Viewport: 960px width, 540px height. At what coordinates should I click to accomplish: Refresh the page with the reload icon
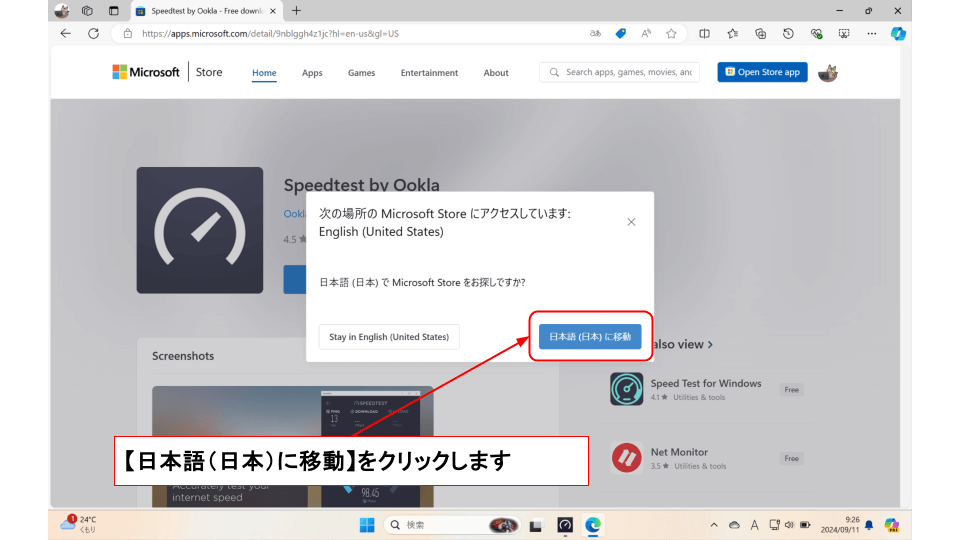[93, 33]
